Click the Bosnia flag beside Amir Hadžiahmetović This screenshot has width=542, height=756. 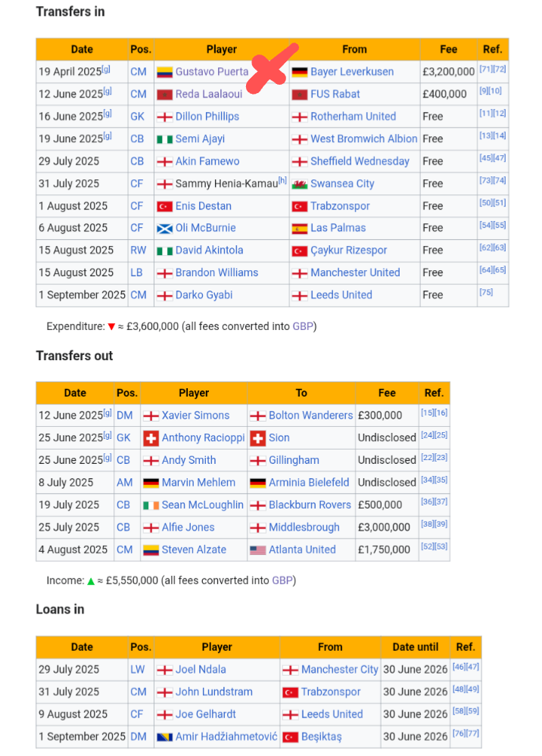pos(164,737)
